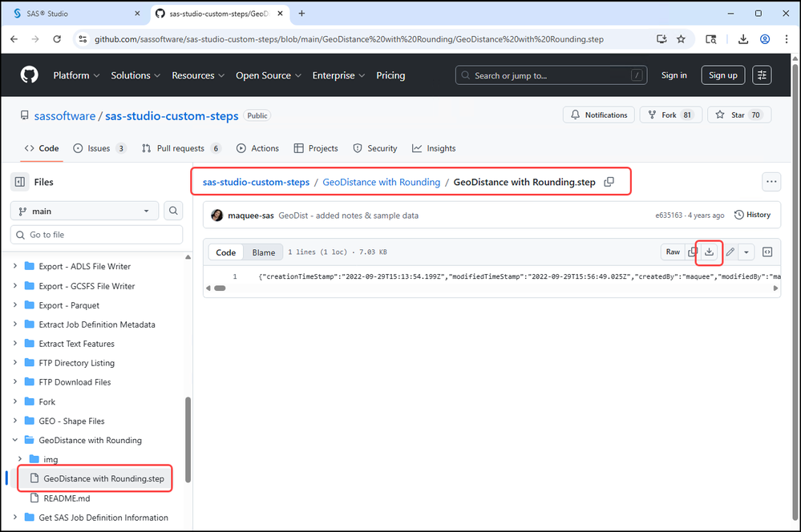This screenshot has height=532, width=801.
Task: Open Security tab
Action: pos(375,148)
